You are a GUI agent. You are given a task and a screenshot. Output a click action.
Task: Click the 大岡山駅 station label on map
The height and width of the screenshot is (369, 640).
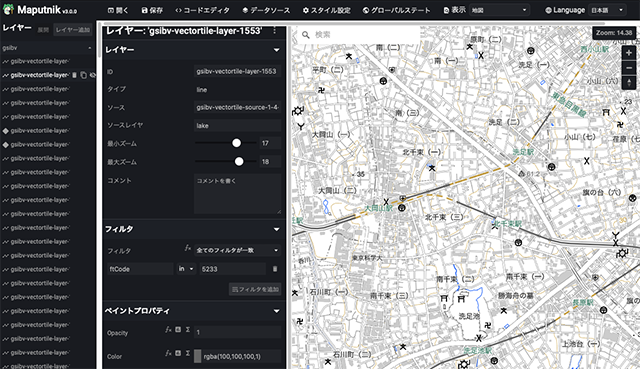(379, 208)
